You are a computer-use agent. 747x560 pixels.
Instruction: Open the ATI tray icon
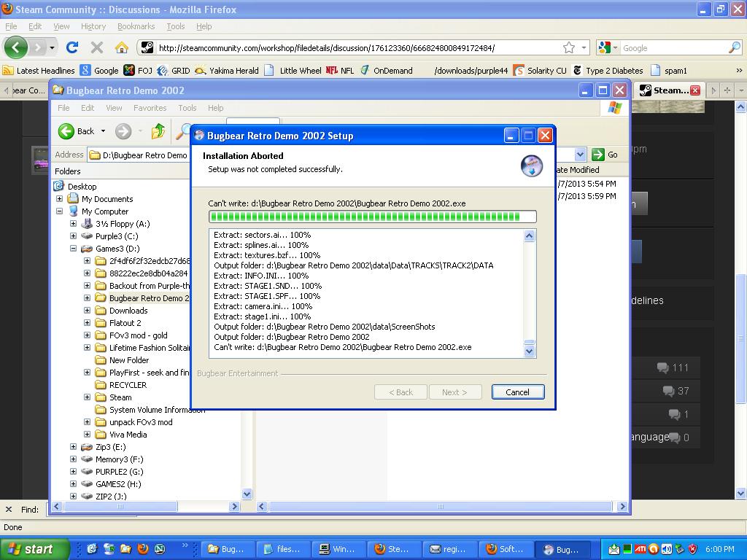click(640, 549)
